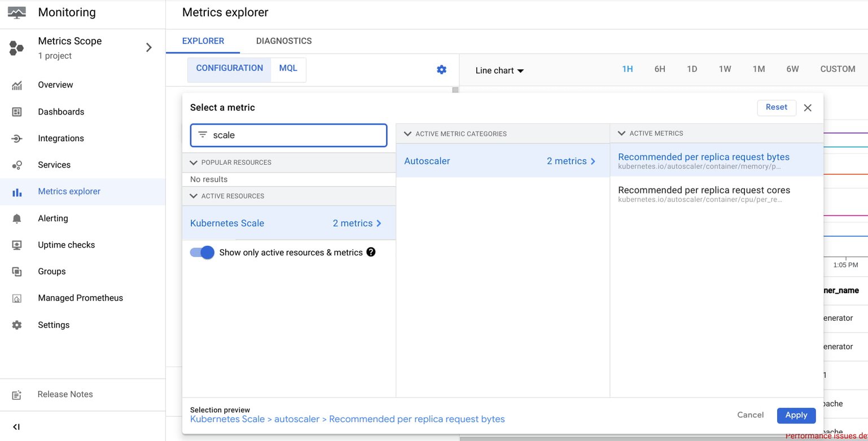Screen dimensions: 868x441
Task: Open the Release Notes link
Action: (65, 395)
